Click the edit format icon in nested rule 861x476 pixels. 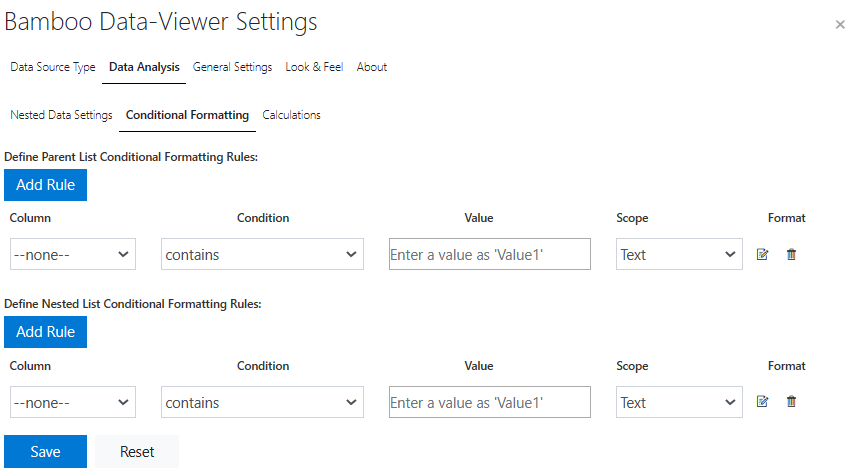click(762, 402)
